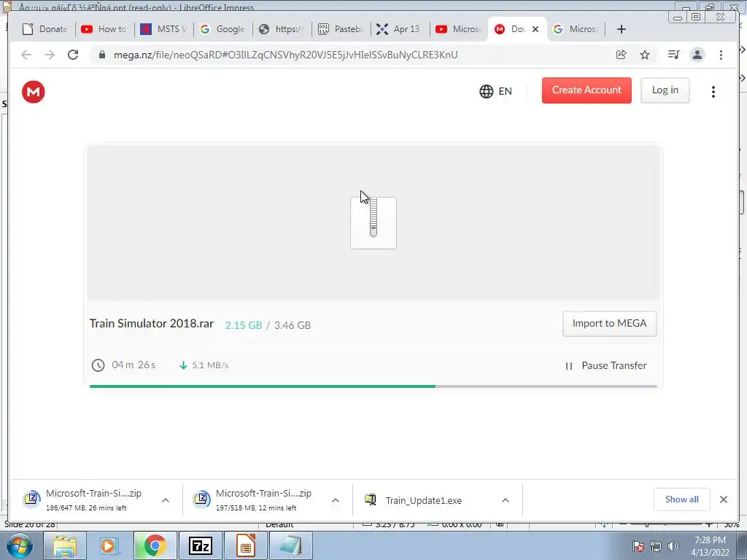Click the network tray icon
The height and width of the screenshot is (560, 747).
point(656,546)
